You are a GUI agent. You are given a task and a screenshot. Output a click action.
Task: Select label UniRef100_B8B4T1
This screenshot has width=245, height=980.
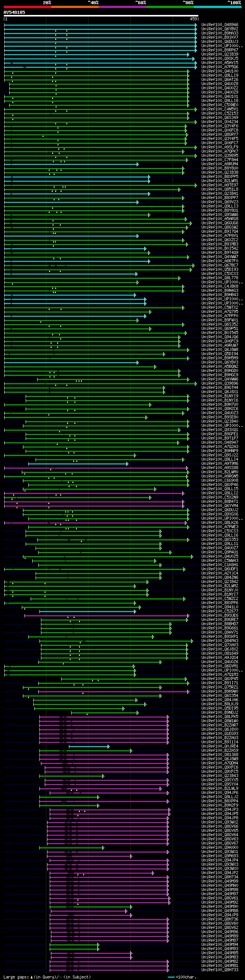[220, 501]
